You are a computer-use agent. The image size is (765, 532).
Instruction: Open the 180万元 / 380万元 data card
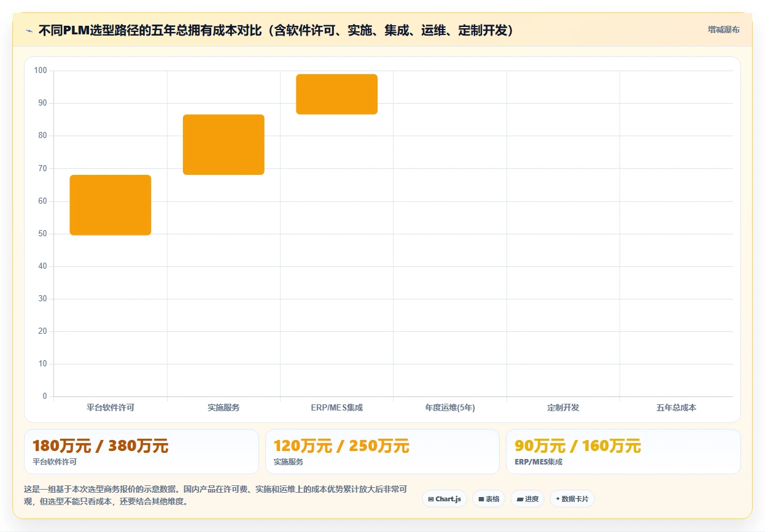pyautogui.click(x=141, y=452)
